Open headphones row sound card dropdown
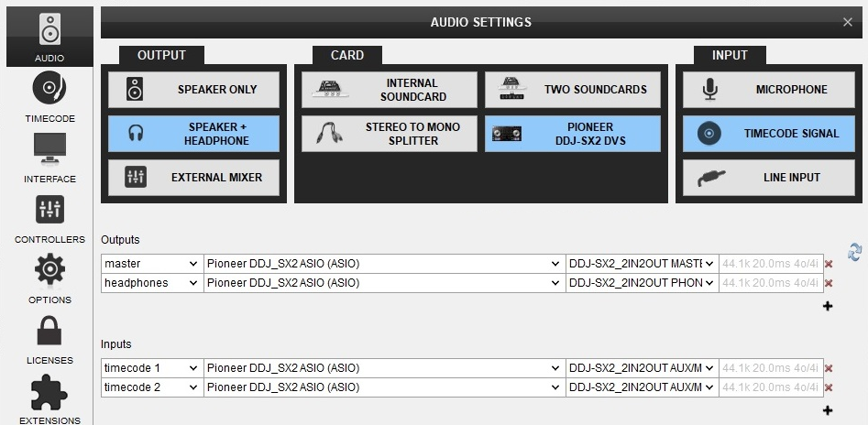 (384, 283)
